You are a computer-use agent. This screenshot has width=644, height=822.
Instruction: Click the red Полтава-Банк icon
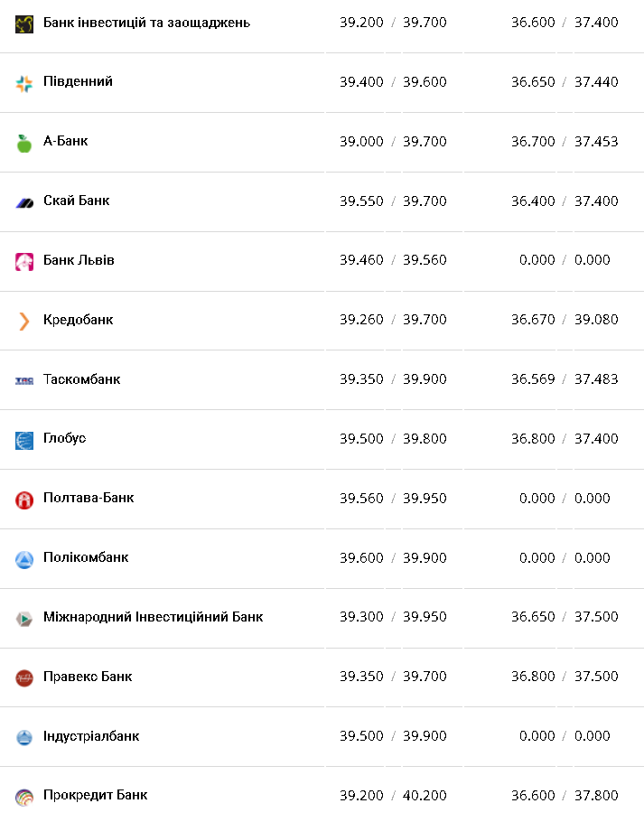(24, 500)
